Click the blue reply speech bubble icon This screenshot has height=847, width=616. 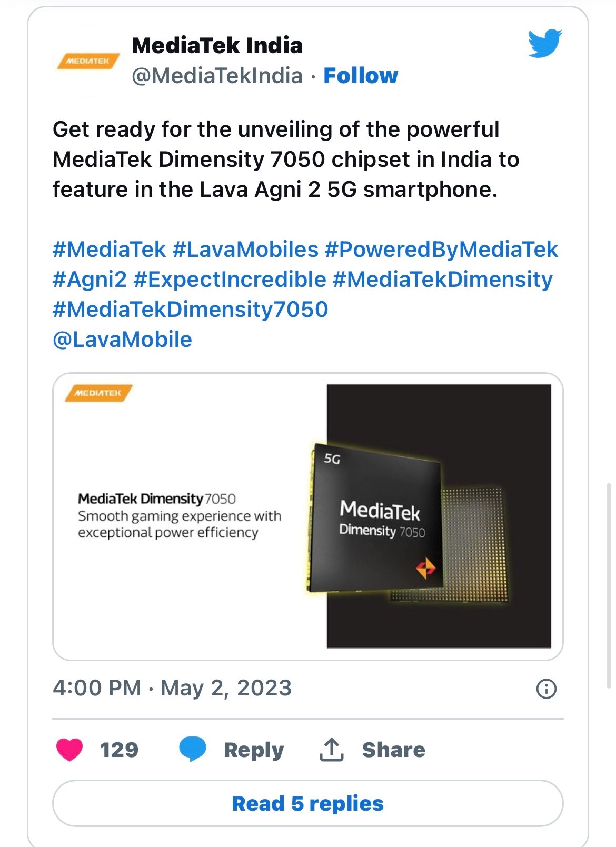tap(193, 750)
